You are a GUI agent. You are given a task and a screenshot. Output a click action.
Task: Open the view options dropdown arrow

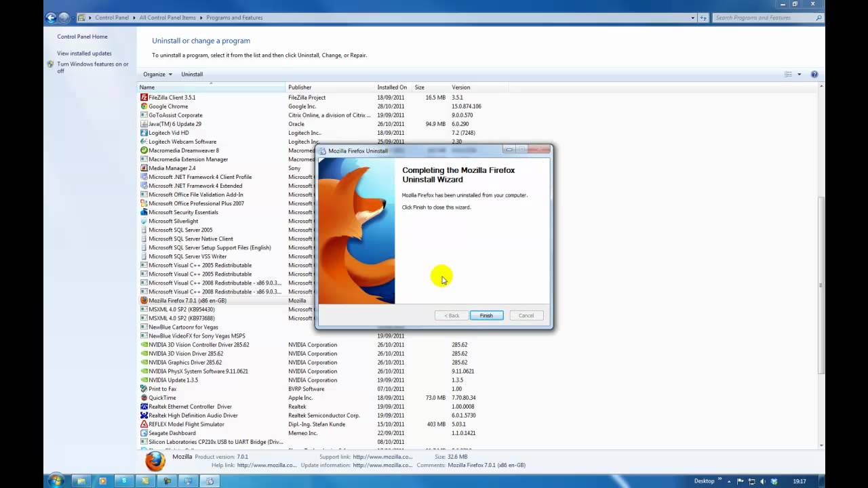[799, 74]
